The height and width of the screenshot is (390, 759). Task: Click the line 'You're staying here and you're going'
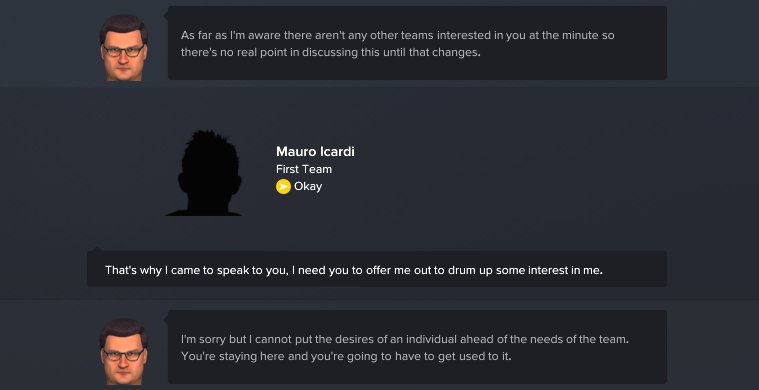tap(346, 357)
